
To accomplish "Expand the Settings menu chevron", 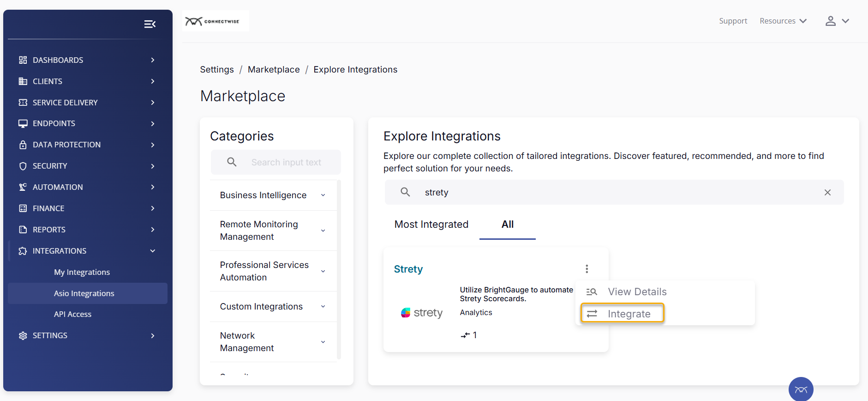I will (153, 335).
